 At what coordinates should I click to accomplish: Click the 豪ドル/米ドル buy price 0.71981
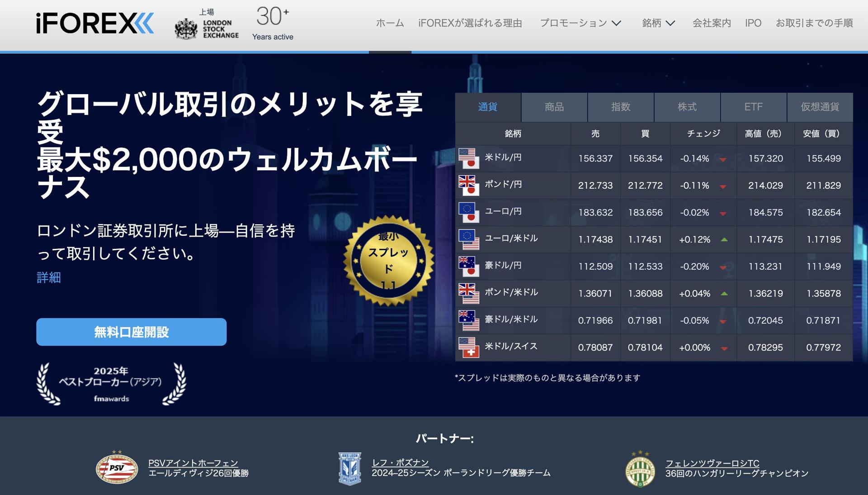[x=645, y=321]
